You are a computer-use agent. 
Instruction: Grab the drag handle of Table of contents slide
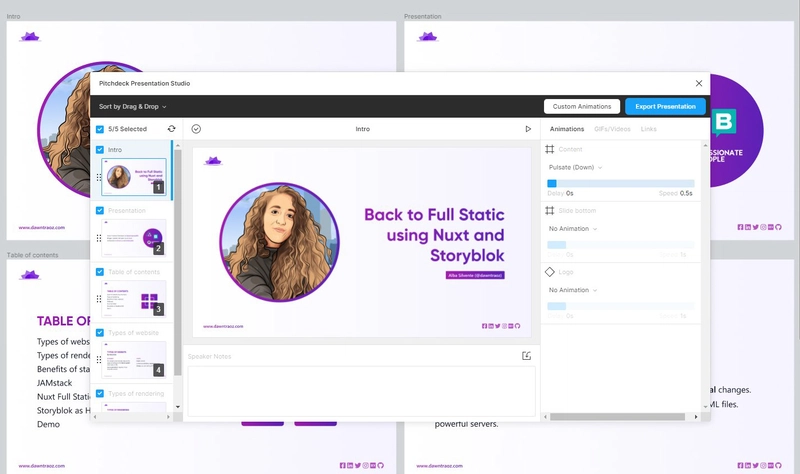[99, 299]
